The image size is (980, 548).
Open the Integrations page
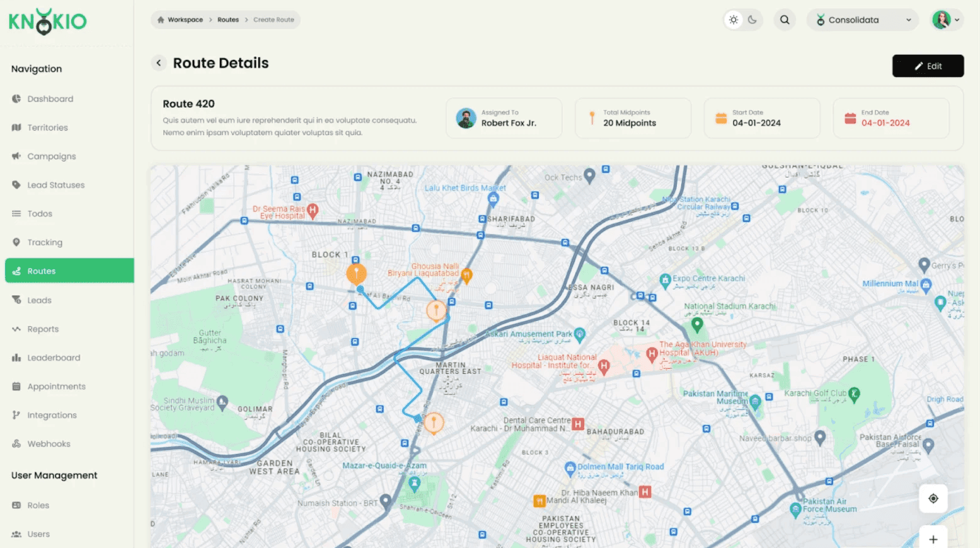pos(51,415)
